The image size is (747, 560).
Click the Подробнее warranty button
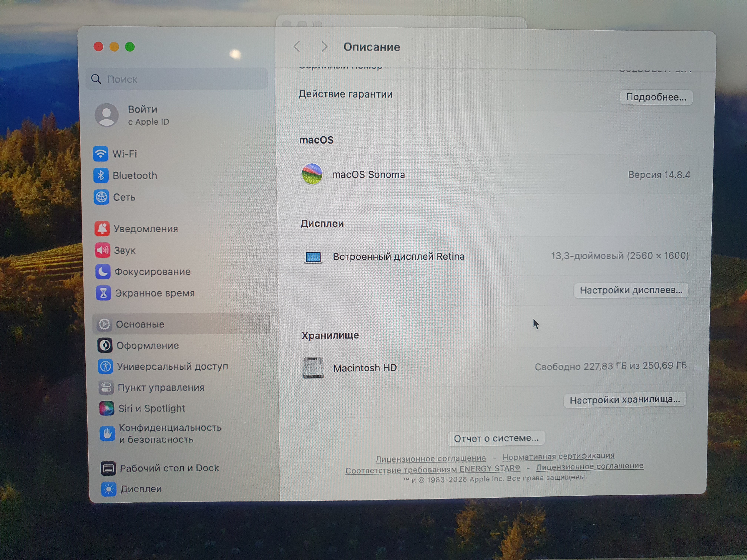pos(656,97)
